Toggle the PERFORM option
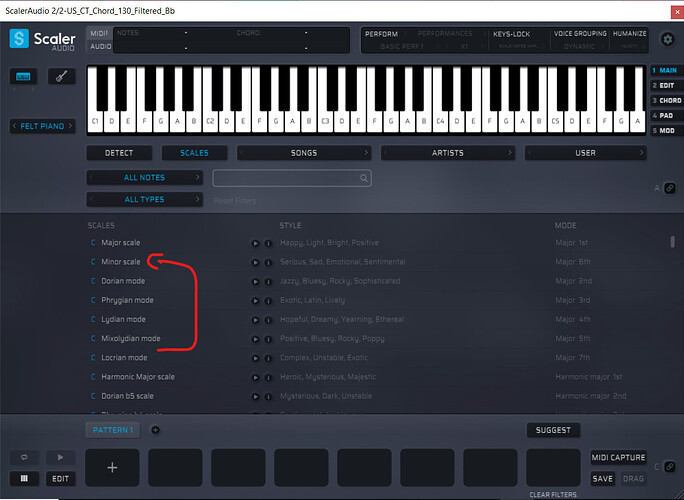Image resolution: width=684 pixels, height=500 pixels. coord(381,34)
